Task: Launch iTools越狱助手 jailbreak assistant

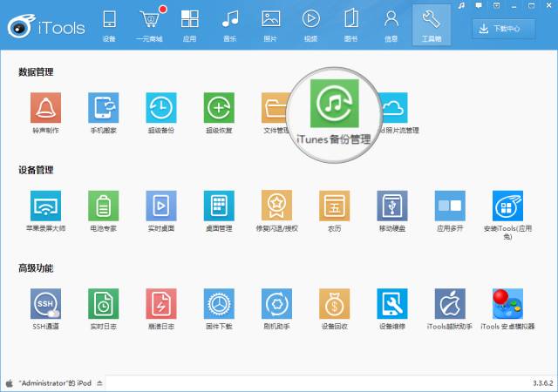Action: click(450, 303)
